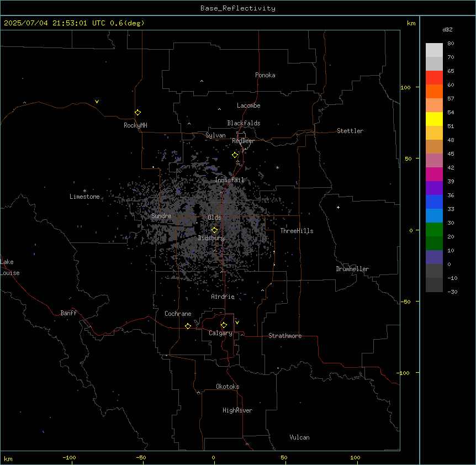Select the Sylvan label
Image resolution: width=476 pixels, height=465 pixels.
(215, 135)
